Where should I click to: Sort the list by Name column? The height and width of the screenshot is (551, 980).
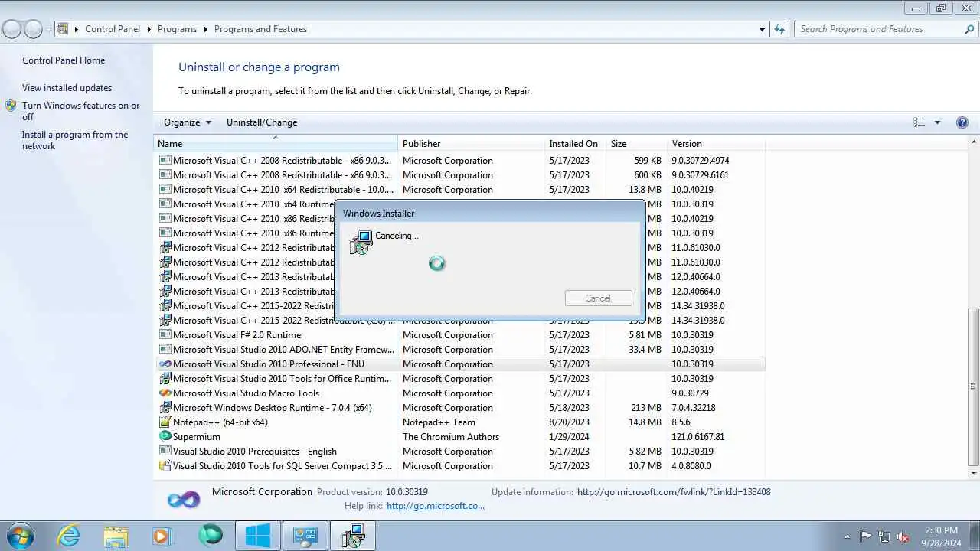click(276, 144)
